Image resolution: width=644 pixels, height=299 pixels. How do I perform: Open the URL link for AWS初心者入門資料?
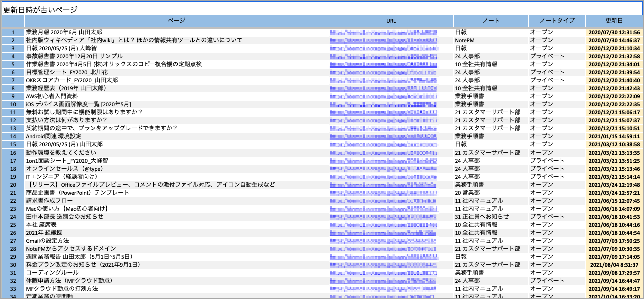coord(383,96)
